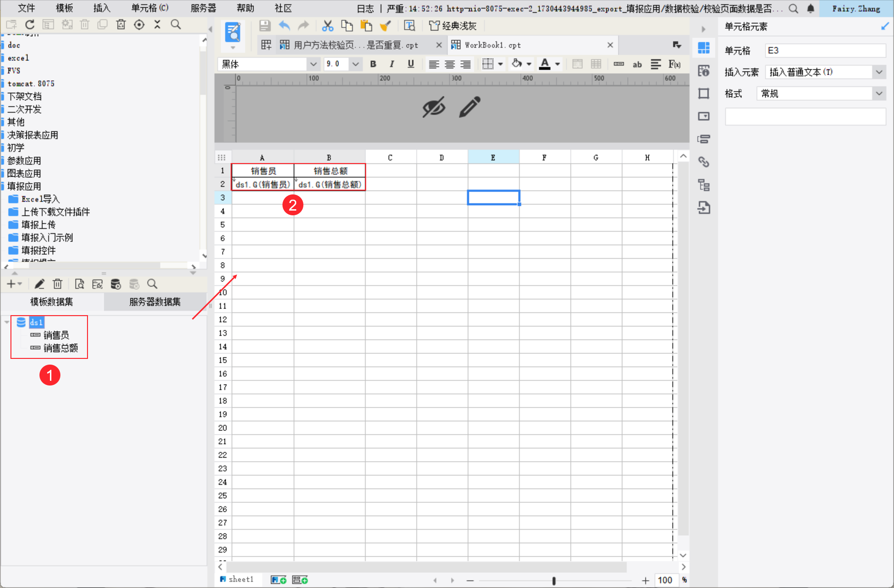Open the condition attributes sidebar icon

click(704, 139)
